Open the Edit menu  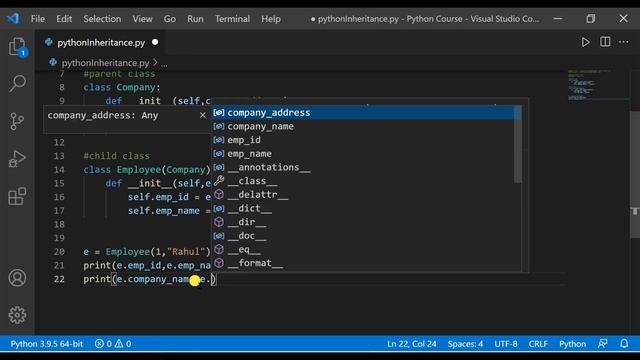(64, 19)
